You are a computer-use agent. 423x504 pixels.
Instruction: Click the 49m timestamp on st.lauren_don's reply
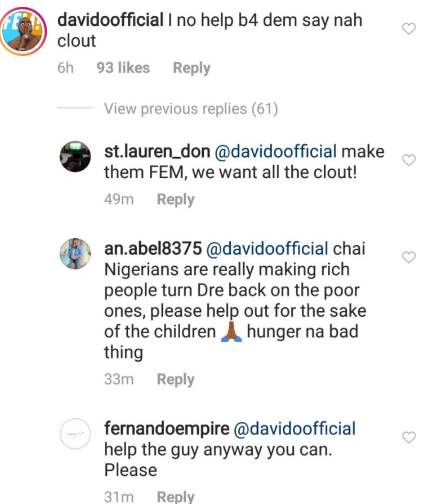(117, 199)
